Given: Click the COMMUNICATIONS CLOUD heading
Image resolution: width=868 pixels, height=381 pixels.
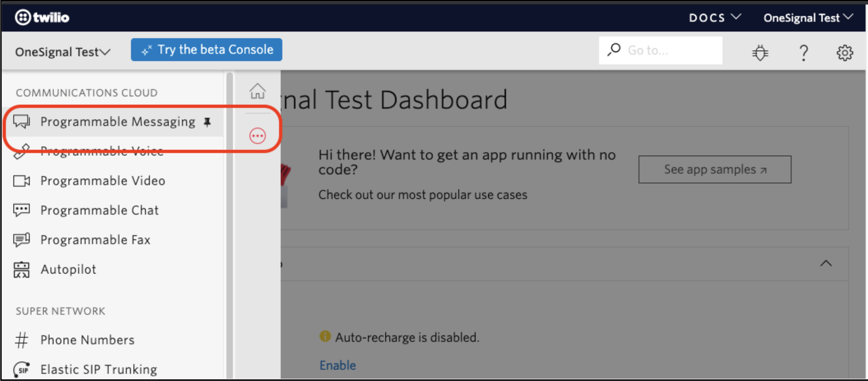Looking at the screenshot, I should (x=87, y=93).
